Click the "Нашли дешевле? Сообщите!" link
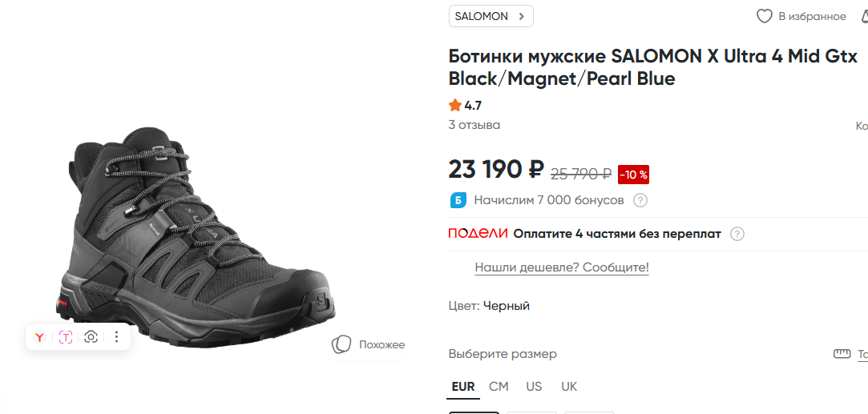 [562, 267]
